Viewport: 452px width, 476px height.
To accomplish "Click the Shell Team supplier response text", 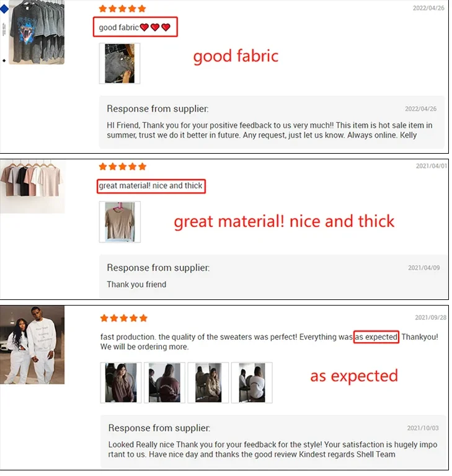I will coord(272,449).
